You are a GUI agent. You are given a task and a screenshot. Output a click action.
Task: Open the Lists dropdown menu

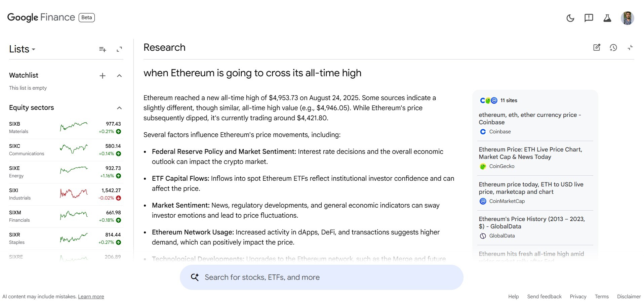(22, 49)
